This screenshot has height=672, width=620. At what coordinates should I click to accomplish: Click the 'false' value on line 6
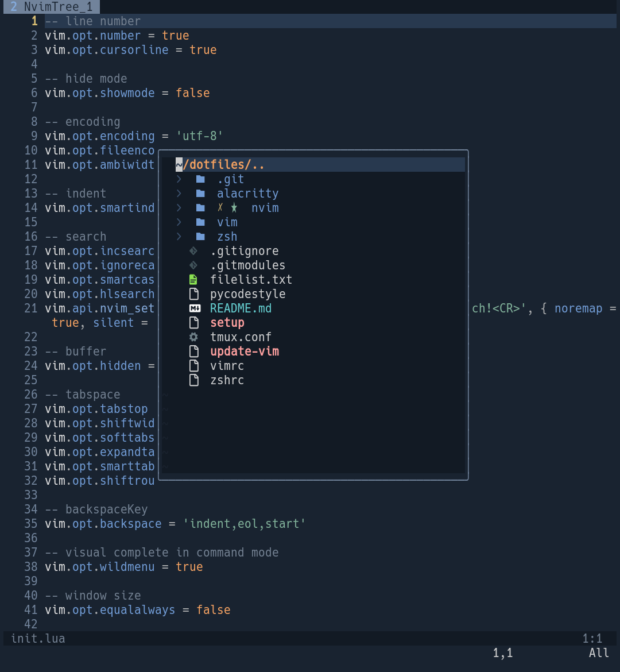(x=193, y=93)
